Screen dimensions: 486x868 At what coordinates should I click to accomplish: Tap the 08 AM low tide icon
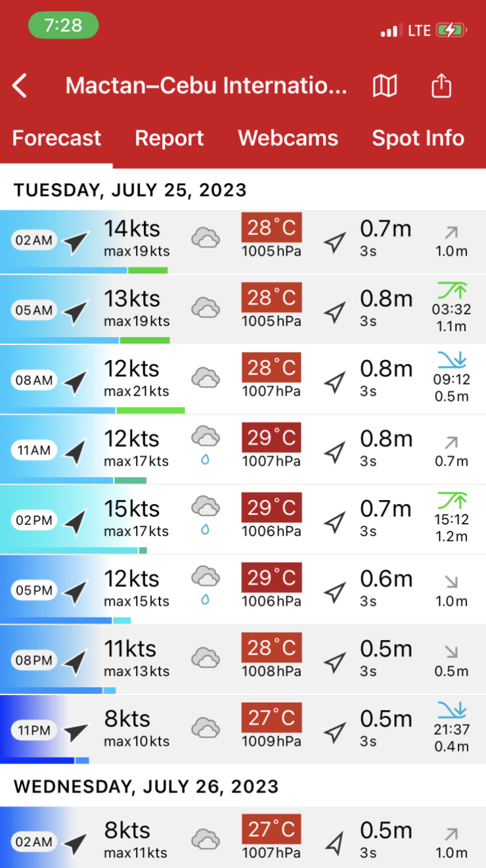pyautogui.click(x=452, y=359)
